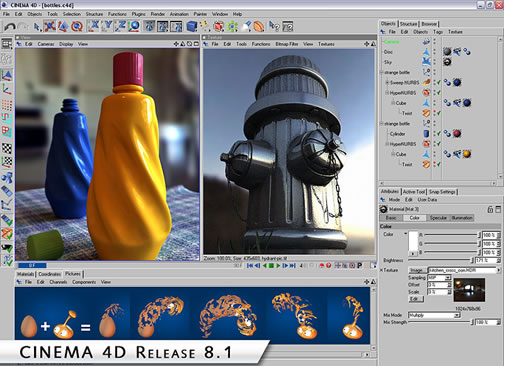Click the Camera object icon in Objects manager
The image size is (505, 367).
426,42
